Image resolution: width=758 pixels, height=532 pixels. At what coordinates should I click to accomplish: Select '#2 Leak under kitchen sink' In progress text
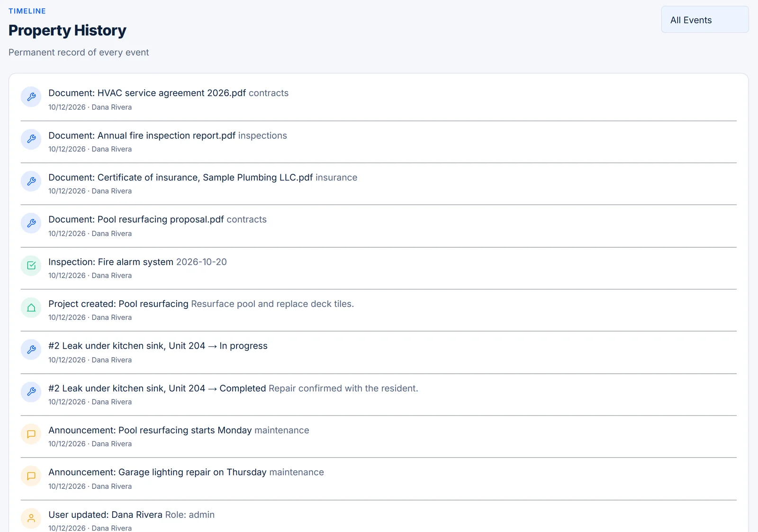coord(158,346)
